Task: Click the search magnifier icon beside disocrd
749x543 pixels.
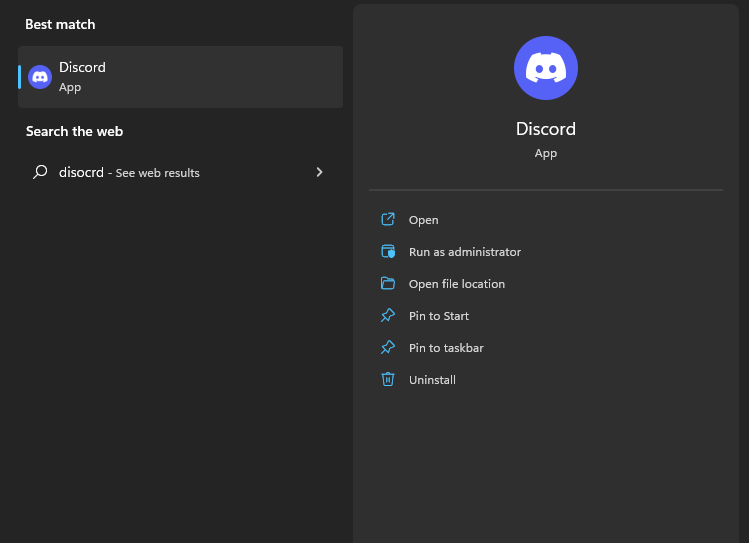Action: coord(40,172)
